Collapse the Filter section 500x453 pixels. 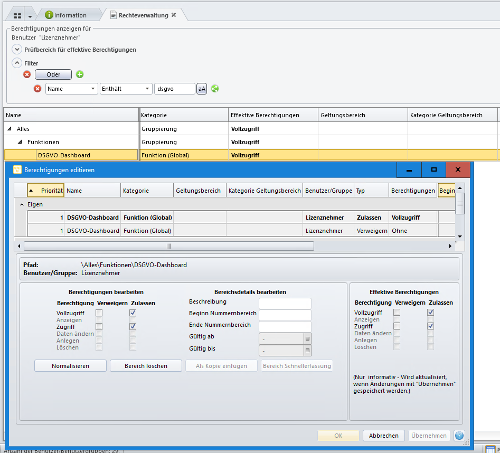tap(17, 62)
